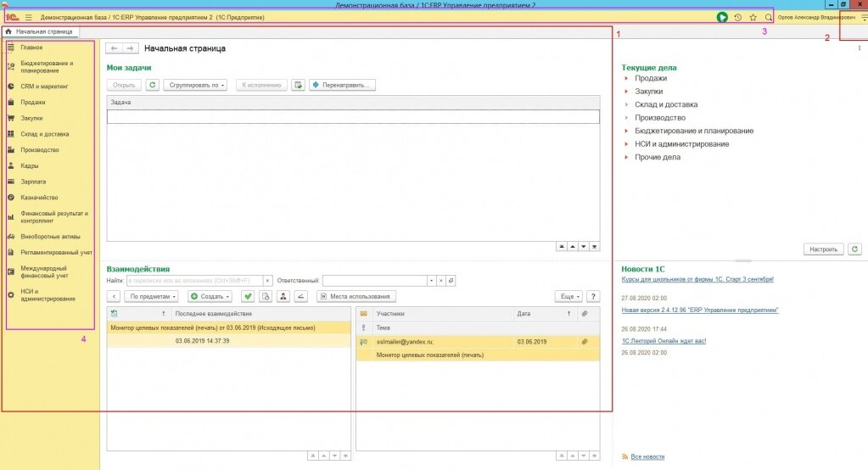The height and width of the screenshot is (470, 868).
Task: Open Группировать по dropdown
Action: (x=195, y=85)
